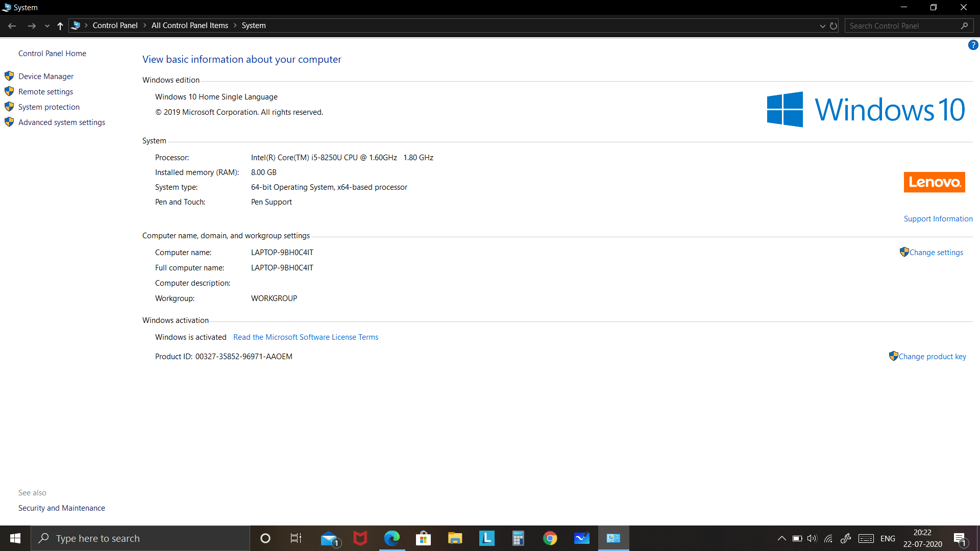Click the back arrow navigation icon

tap(12, 26)
